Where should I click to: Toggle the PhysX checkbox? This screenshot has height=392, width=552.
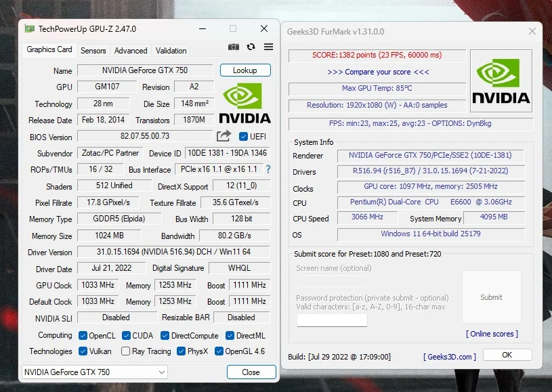[x=181, y=351]
